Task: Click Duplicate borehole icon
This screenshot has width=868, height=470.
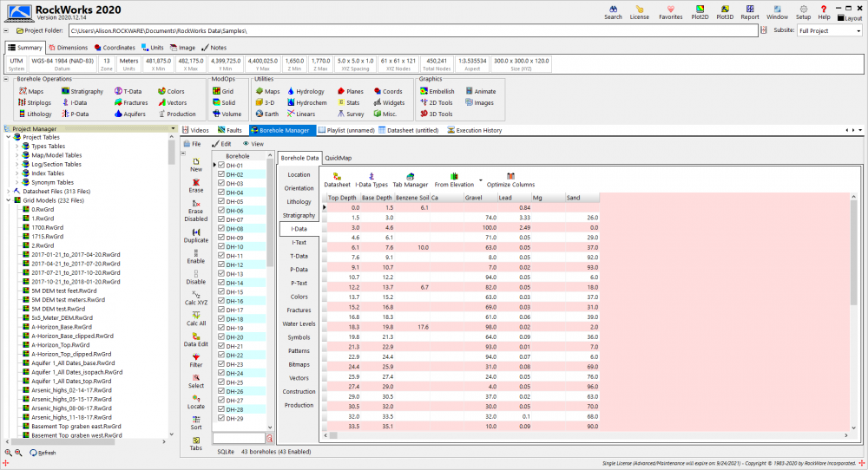Action: pos(196,236)
